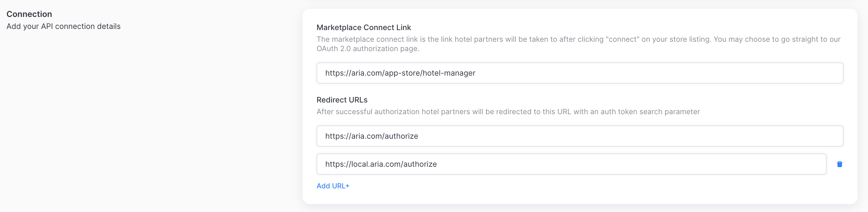868x212 pixels.
Task: Click the 'OAuth 2.0 authorization page' text
Action: point(367,48)
